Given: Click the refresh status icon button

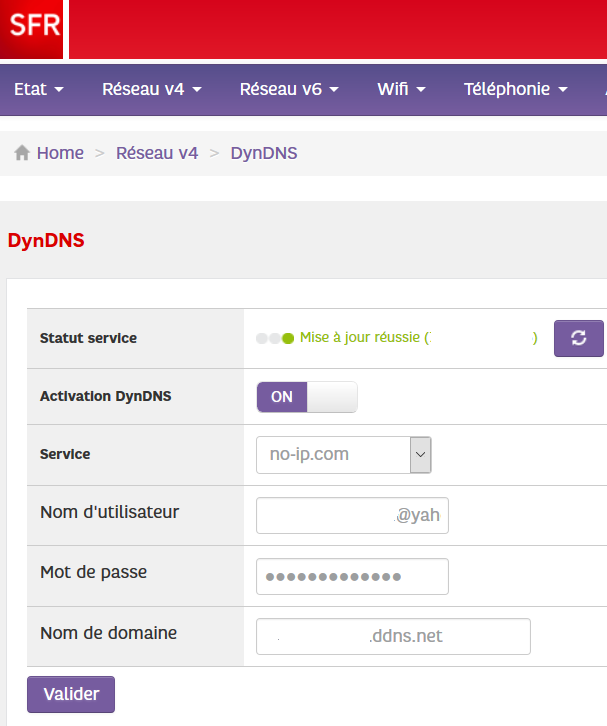Looking at the screenshot, I should click(579, 338).
